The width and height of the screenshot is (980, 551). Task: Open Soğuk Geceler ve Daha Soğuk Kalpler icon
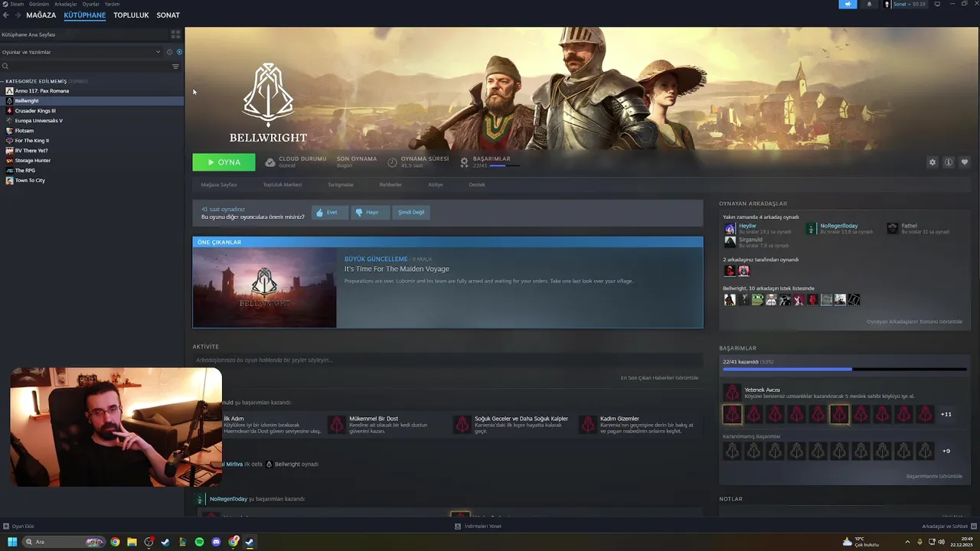click(462, 424)
